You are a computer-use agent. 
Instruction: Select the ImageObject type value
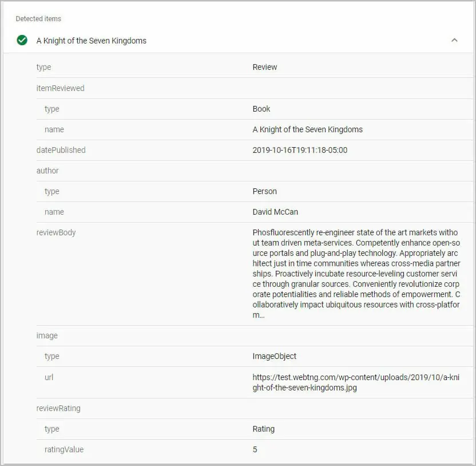tap(274, 356)
